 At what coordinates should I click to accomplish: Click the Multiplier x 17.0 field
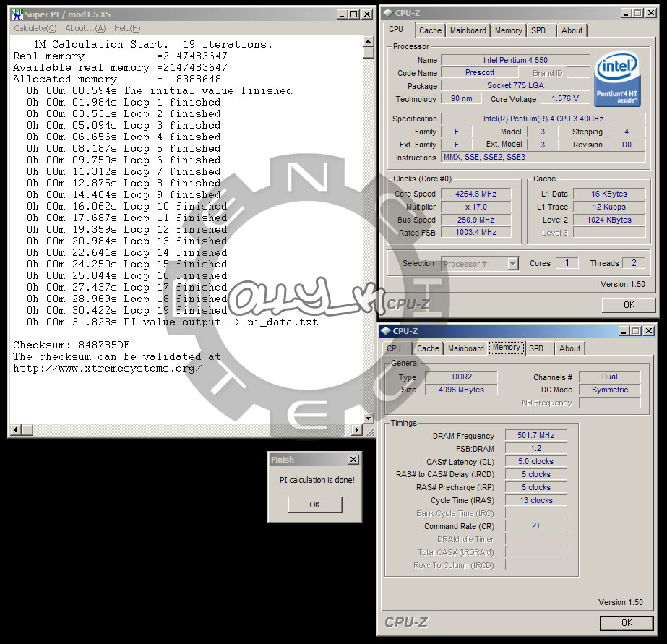coord(475,207)
